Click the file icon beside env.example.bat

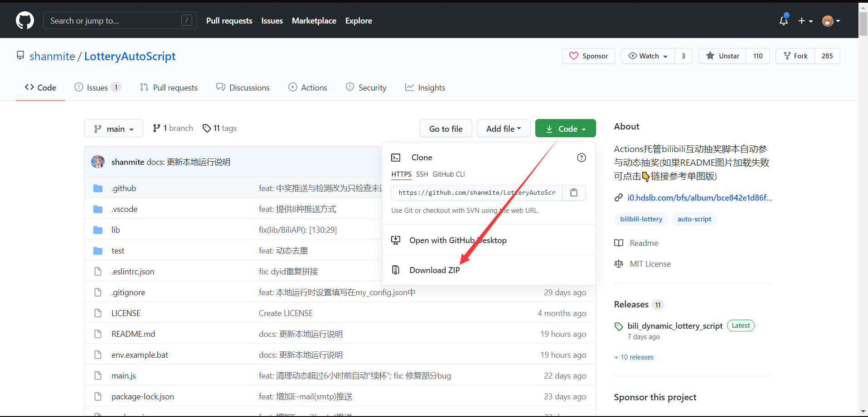[x=98, y=355]
